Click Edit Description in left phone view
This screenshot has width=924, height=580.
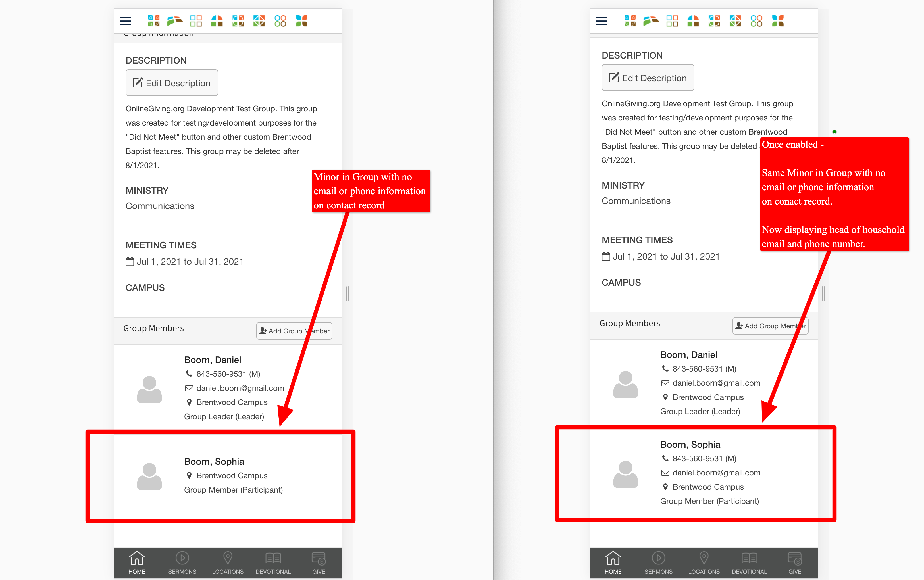click(172, 83)
